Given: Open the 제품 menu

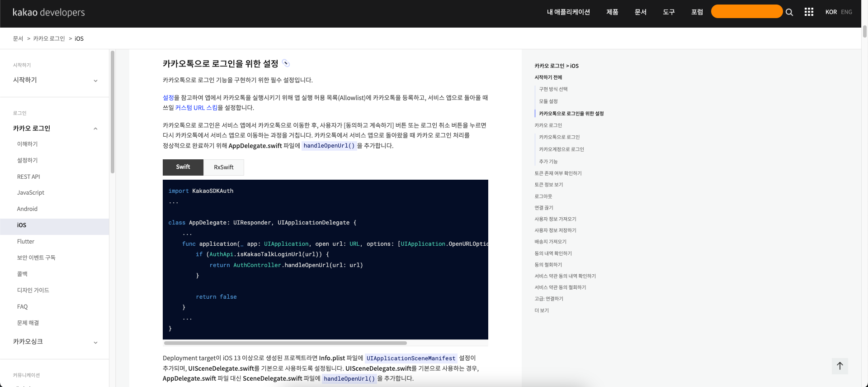Looking at the screenshot, I should pos(612,12).
